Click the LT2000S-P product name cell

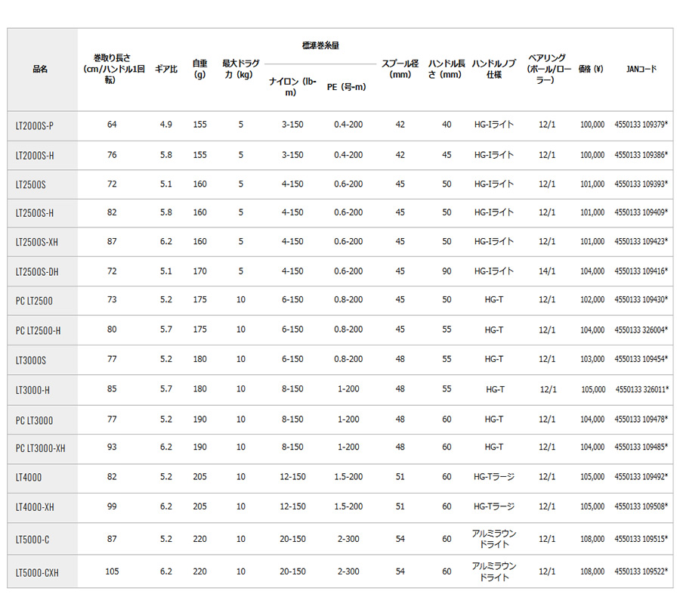tap(34, 126)
